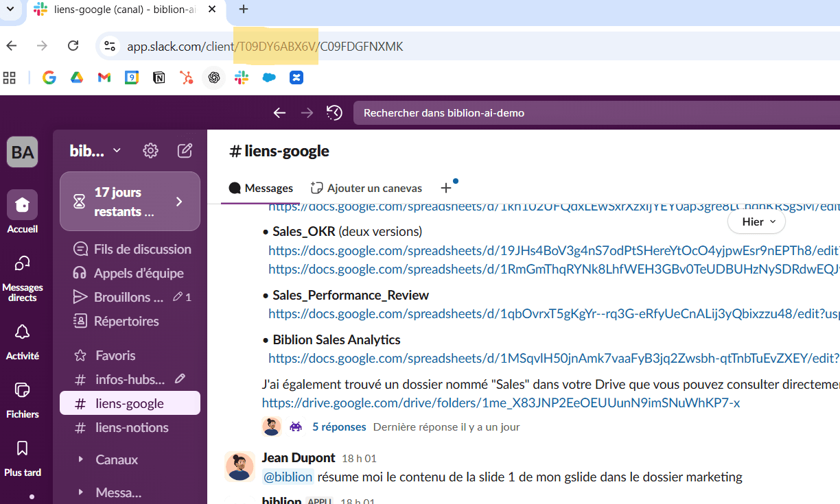Open the Google bookmark icon

click(49, 78)
